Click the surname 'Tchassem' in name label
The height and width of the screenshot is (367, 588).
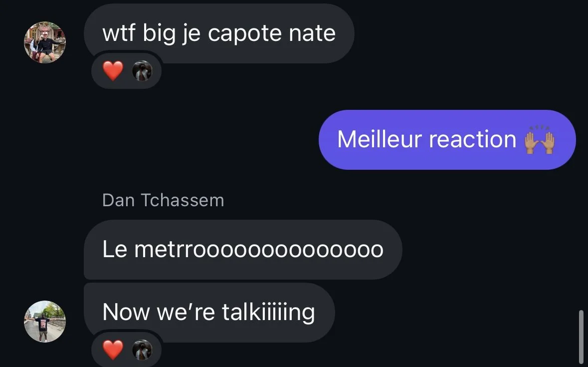pos(182,200)
